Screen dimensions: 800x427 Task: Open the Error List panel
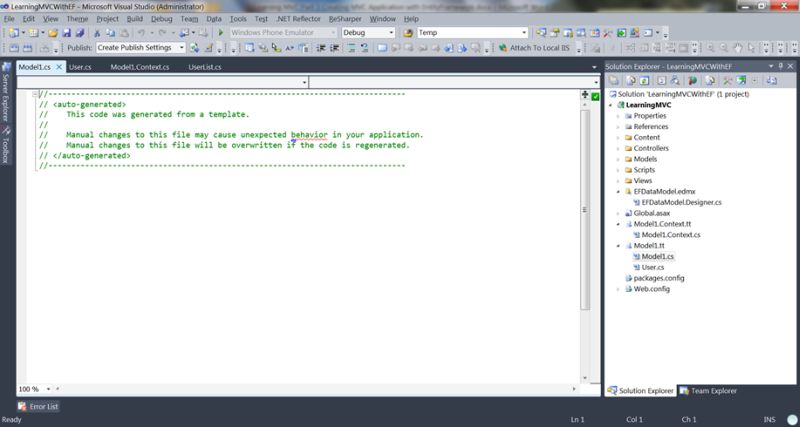[38, 407]
